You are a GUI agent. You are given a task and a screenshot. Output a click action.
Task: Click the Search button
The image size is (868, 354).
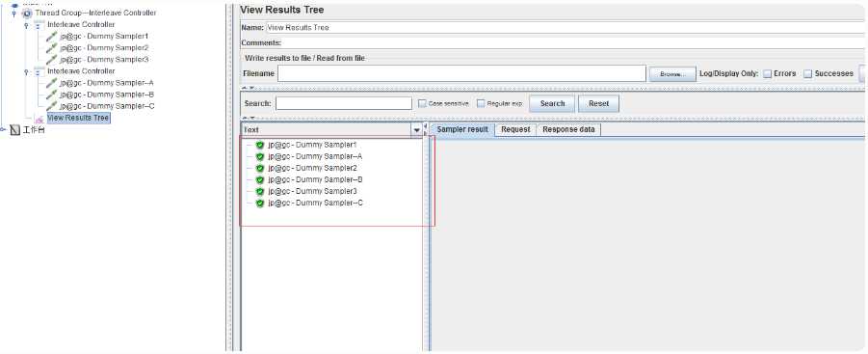point(552,103)
